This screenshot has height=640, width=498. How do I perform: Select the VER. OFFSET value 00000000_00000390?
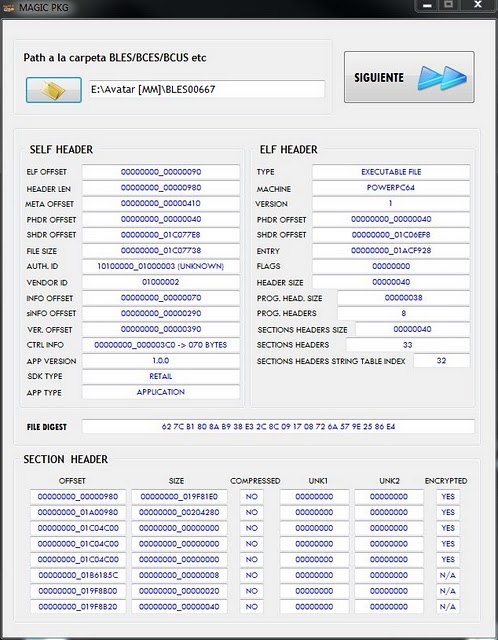(161, 329)
